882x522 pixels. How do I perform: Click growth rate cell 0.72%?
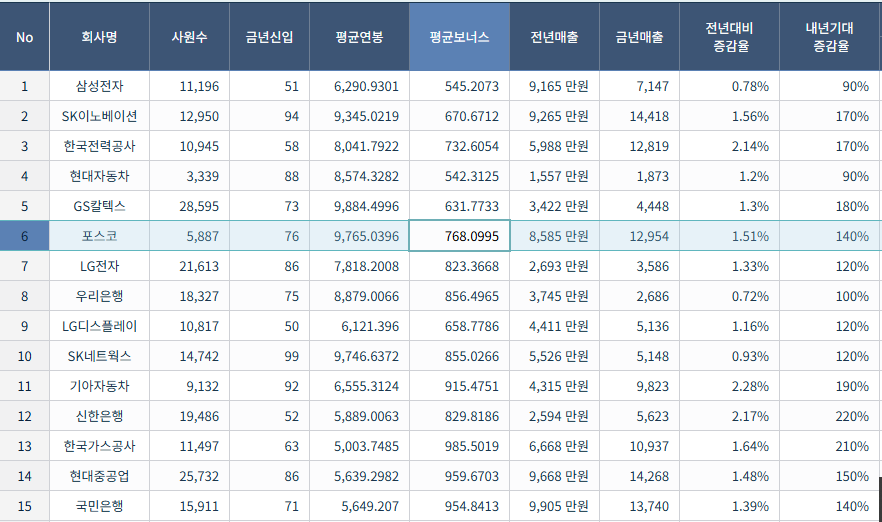(x=730, y=296)
